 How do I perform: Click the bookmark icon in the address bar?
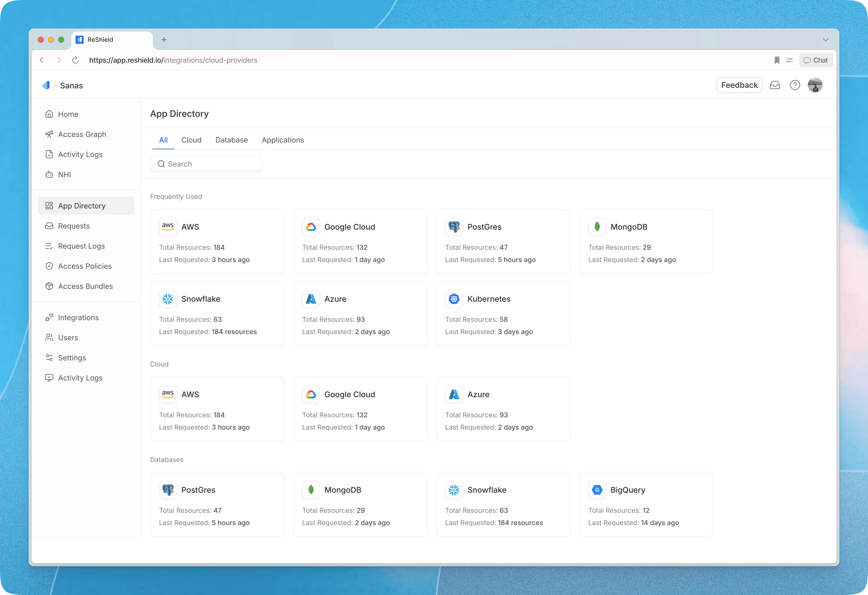pyautogui.click(x=777, y=60)
